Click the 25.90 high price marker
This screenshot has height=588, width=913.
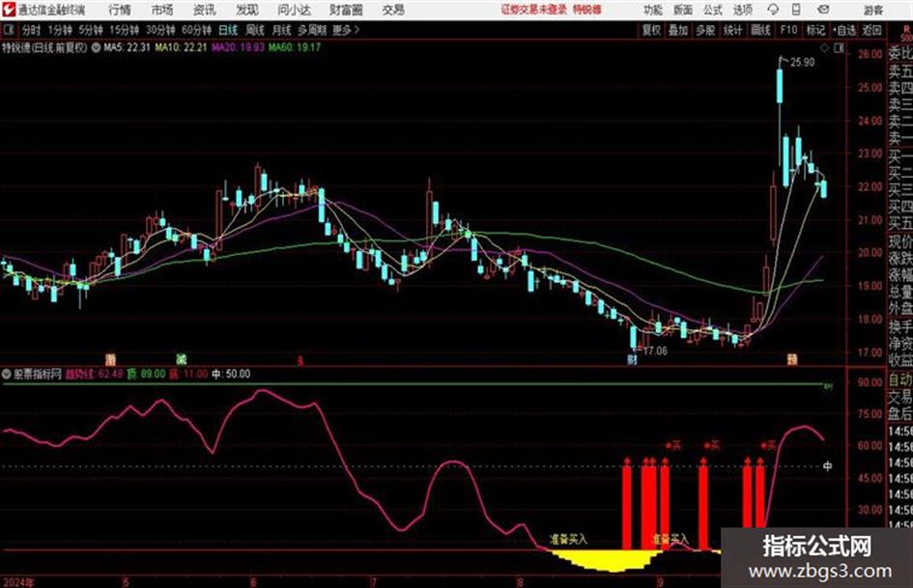[x=802, y=63]
